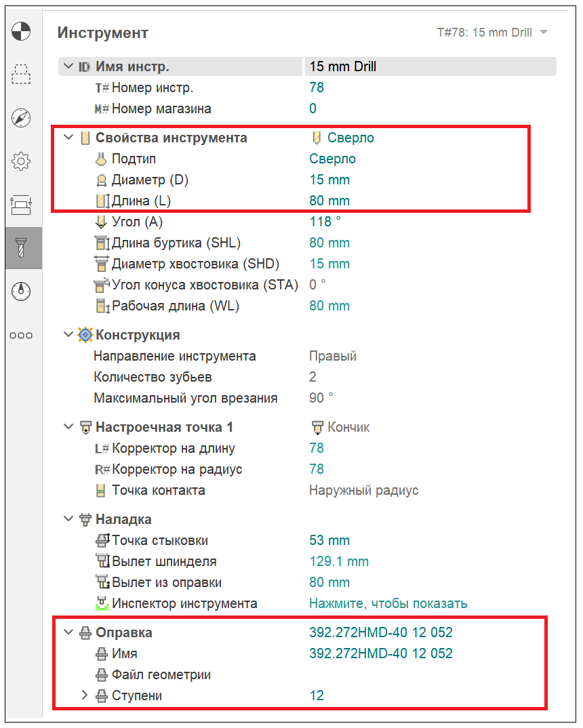Collapse the Имя инстр. section
The width and height of the screenshot is (583, 728).
point(68,66)
